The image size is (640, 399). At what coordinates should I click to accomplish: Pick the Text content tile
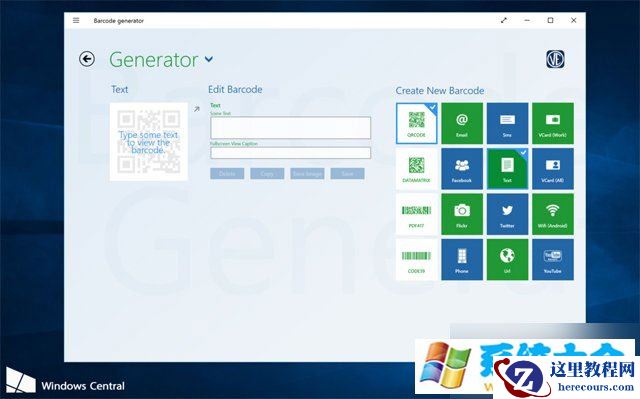pyautogui.click(x=507, y=169)
